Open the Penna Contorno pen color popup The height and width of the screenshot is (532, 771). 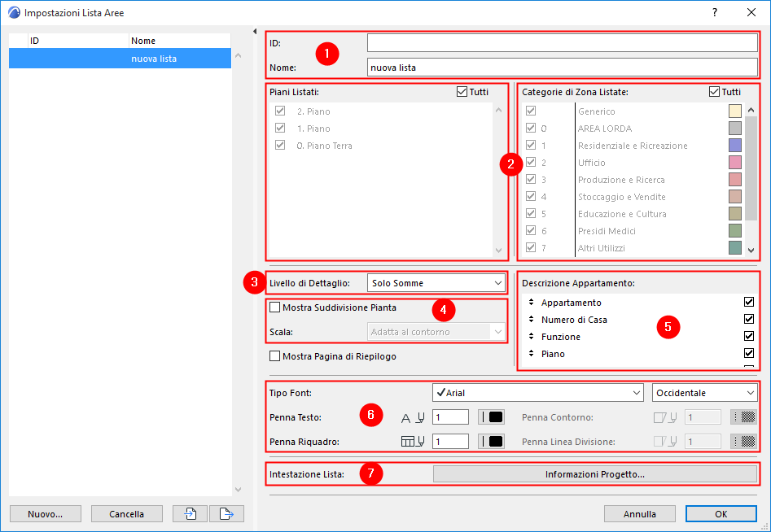point(743,417)
